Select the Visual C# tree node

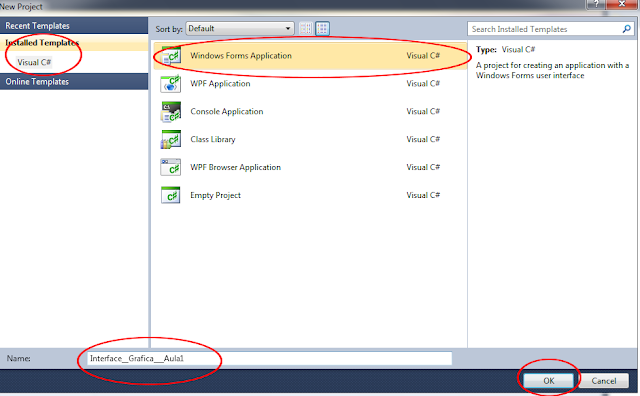[34, 62]
